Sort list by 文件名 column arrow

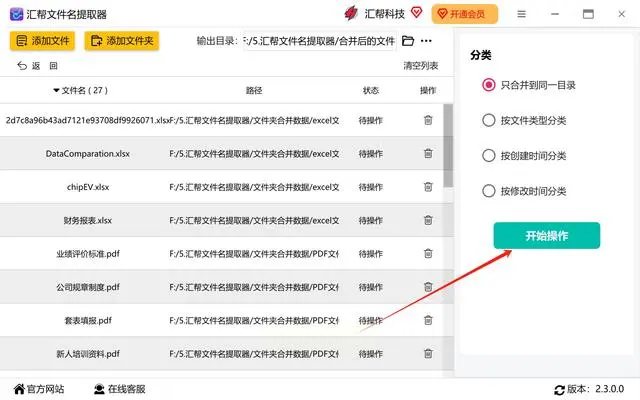coord(56,90)
